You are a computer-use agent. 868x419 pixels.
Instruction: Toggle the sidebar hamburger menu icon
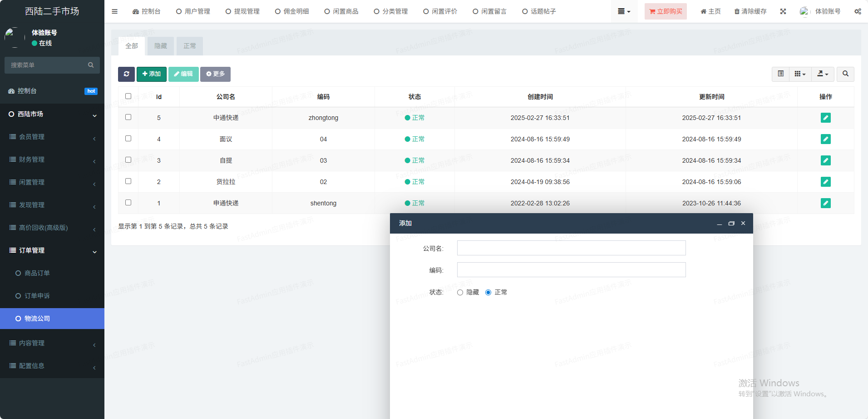pyautogui.click(x=114, y=11)
